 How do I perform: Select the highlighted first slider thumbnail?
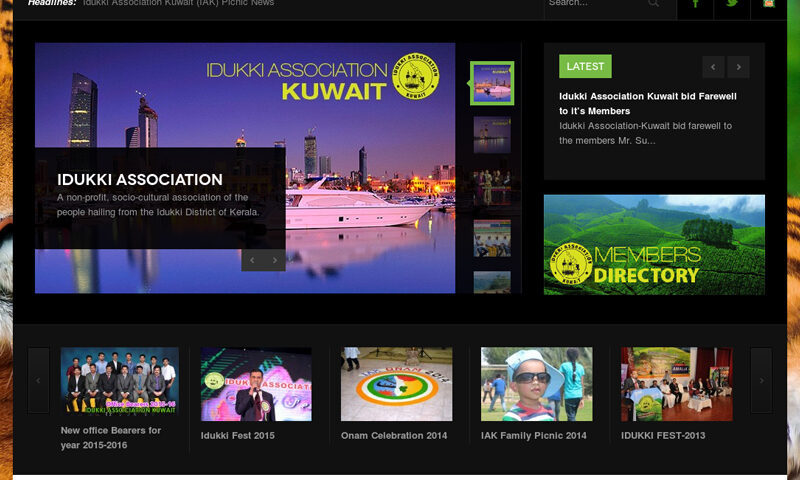click(492, 83)
